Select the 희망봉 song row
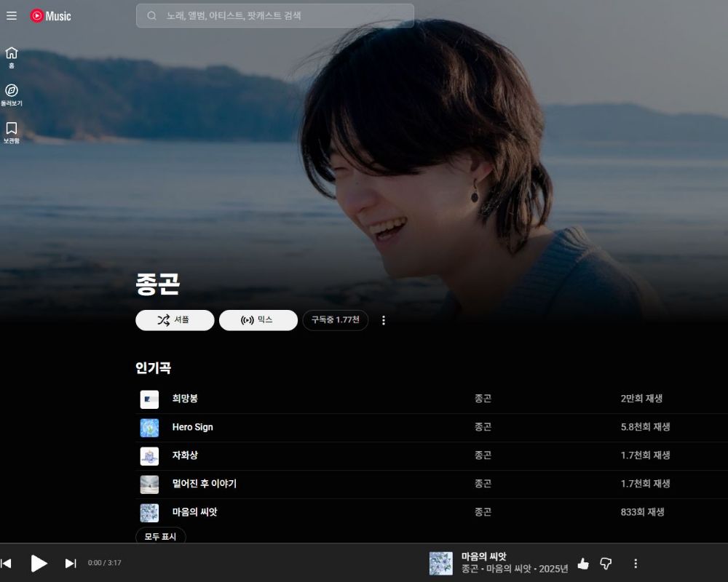 coord(431,399)
